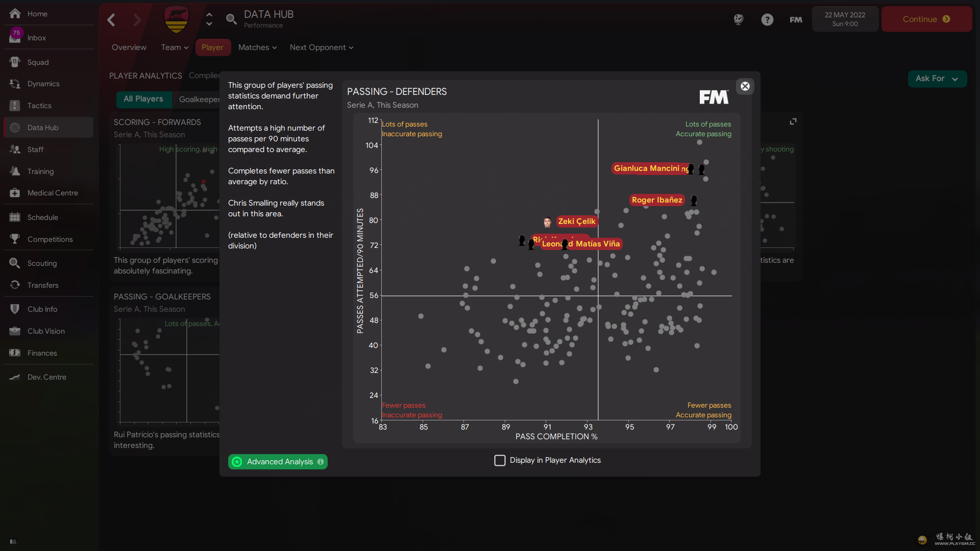Open the Squad shirt icon
The height and width of the screenshot is (551, 980).
click(x=15, y=62)
